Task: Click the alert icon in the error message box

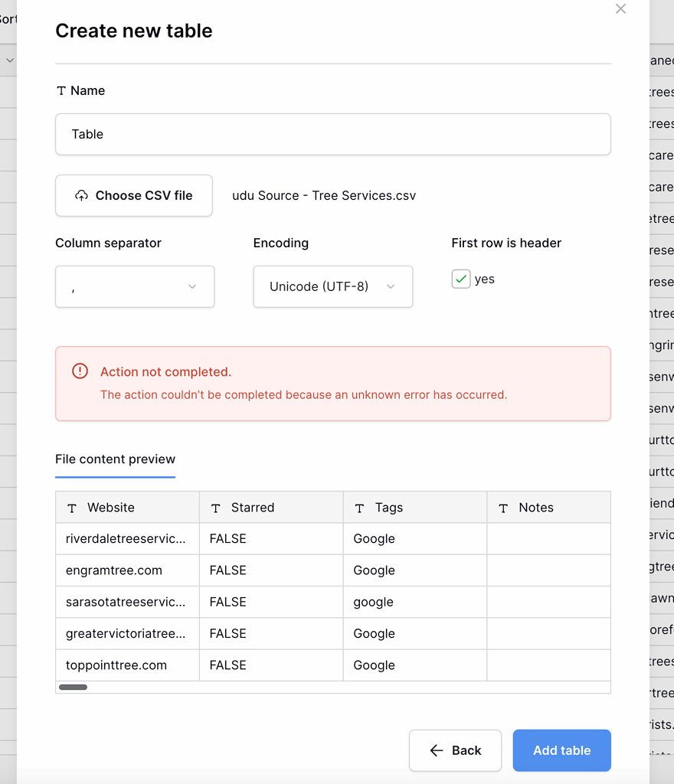Action: (79, 371)
